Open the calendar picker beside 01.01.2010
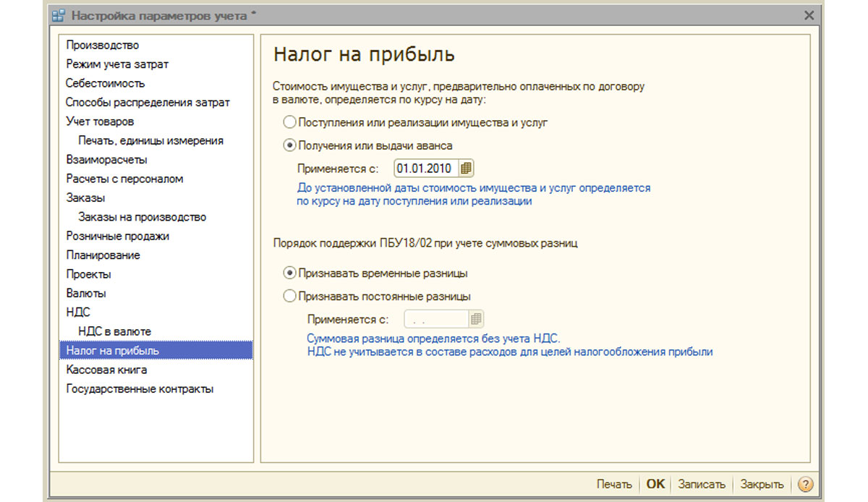The height and width of the screenshot is (502, 868). point(466,169)
